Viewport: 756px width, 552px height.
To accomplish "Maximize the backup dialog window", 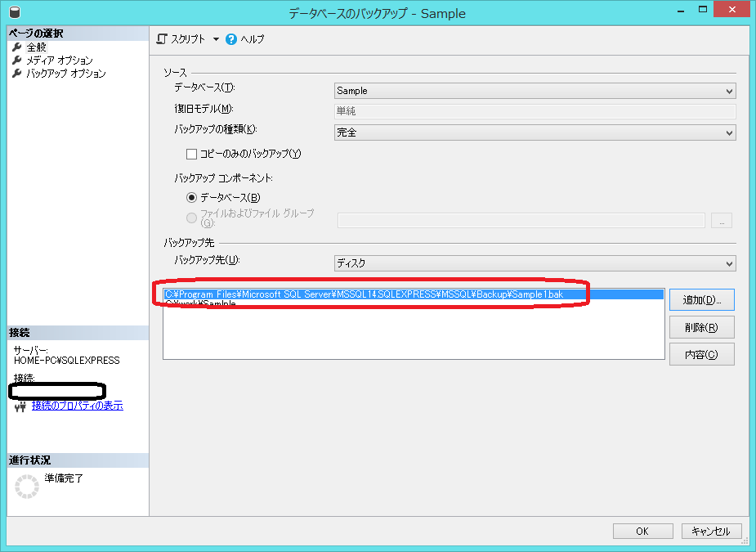I will (x=703, y=9).
